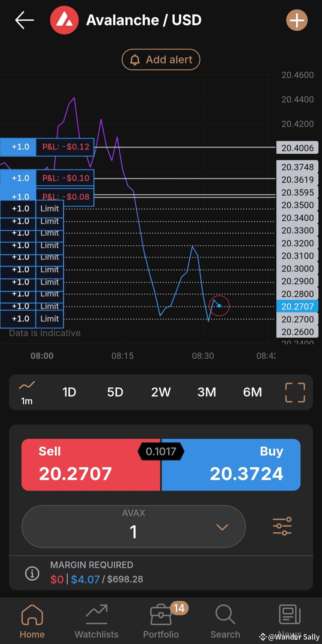The height and width of the screenshot is (644, 322).
Task: Tap the Sell 20.2707 button
Action: (x=91, y=465)
